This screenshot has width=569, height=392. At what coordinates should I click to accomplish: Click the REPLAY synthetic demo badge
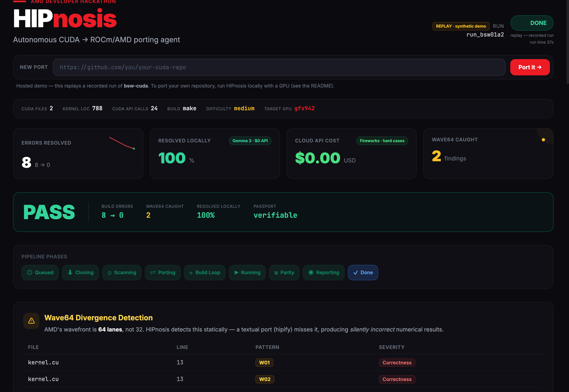pyautogui.click(x=461, y=26)
